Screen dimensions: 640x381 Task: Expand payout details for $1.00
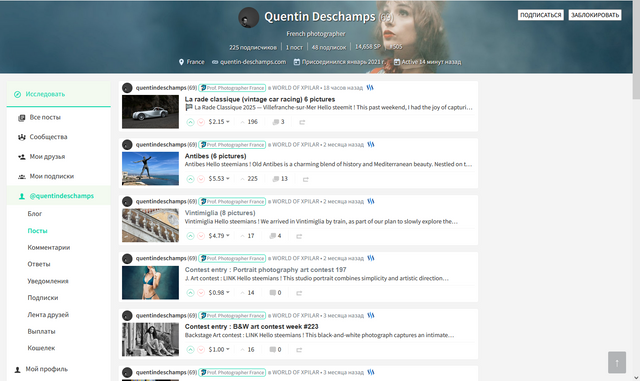[219, 349]
